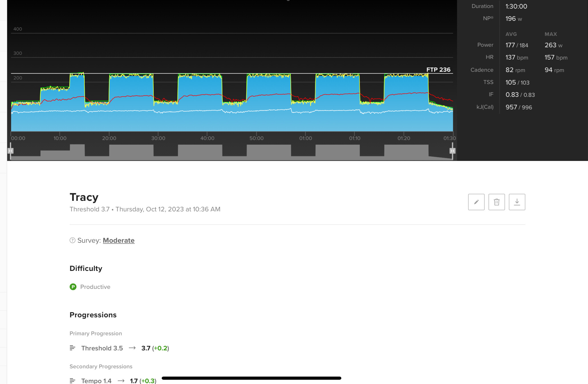Click the download ride file icon

[x=517, y=202]
